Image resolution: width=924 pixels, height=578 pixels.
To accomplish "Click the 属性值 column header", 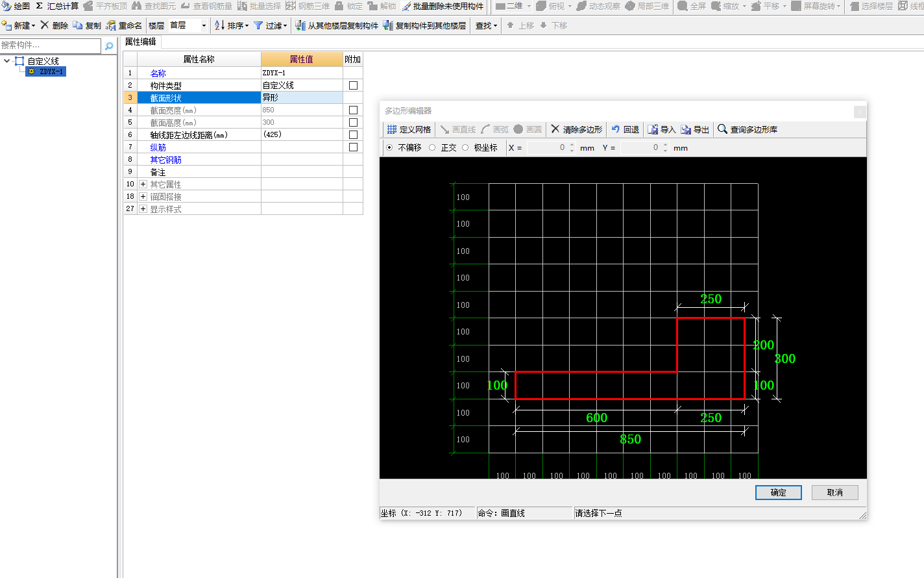I will coord(302,59).
